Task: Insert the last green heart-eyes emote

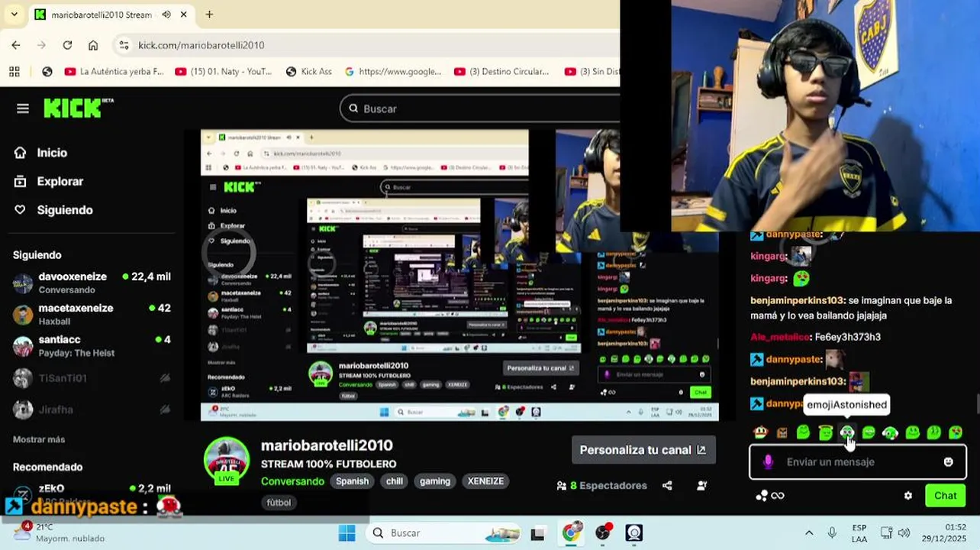Action: point(956,432)
